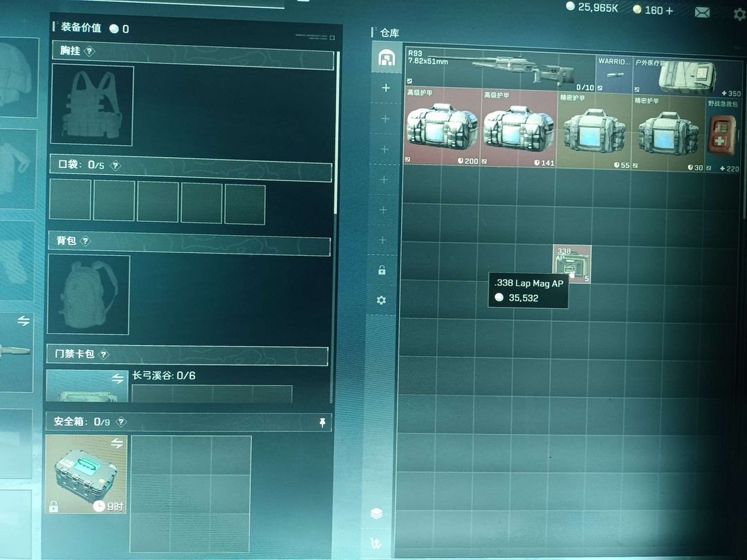Viewport: 747px width, 560px height.
Task: Click the bottom icon in warehouse sidebar
Action: tap(376, 543)
